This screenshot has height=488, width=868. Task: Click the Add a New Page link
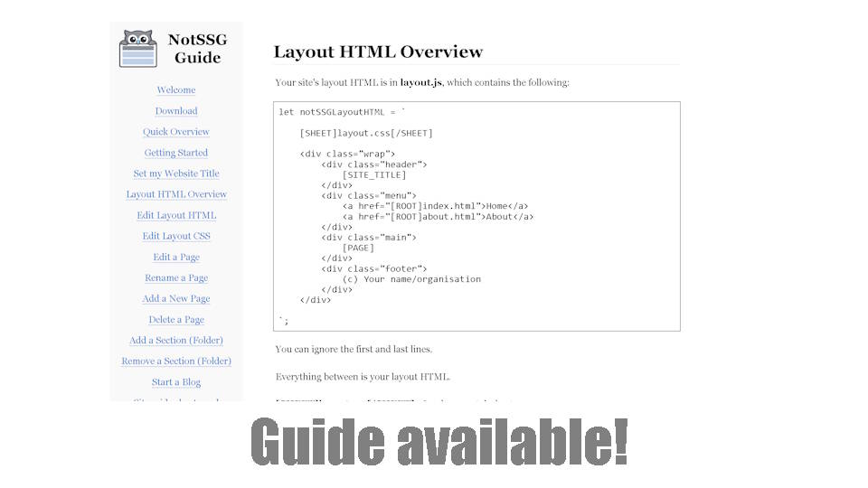(176, 299)
